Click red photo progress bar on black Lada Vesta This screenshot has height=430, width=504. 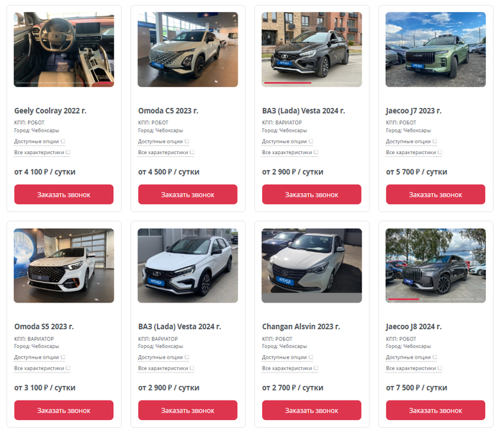click(288, 83)
